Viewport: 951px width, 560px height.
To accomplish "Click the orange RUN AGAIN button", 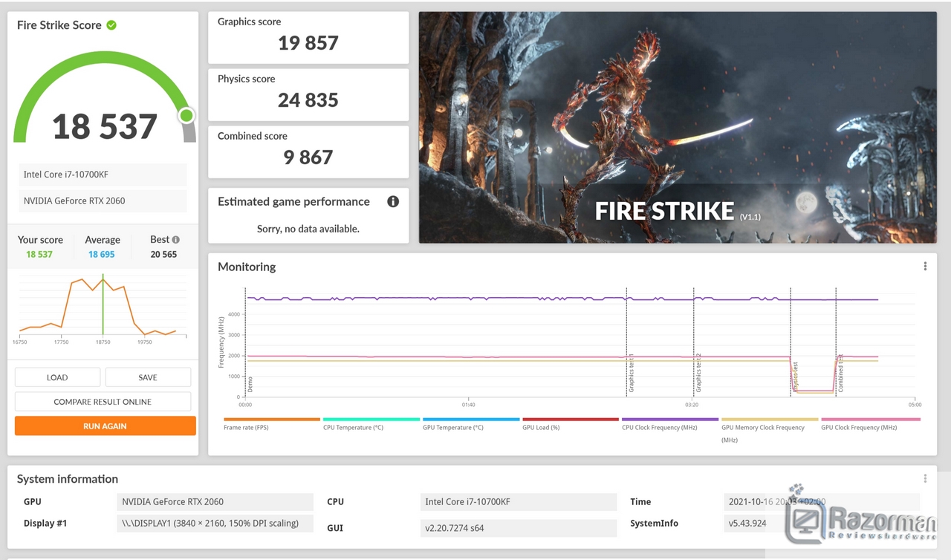I will [x=105, y=426].
